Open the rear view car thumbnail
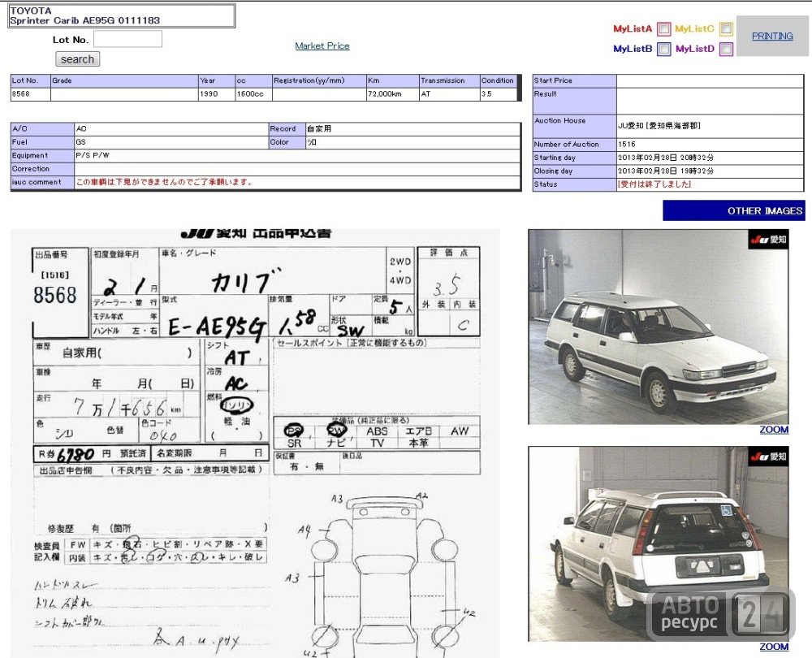The height and width of the screenshot is (658, 812). click(x=659, y=544)
